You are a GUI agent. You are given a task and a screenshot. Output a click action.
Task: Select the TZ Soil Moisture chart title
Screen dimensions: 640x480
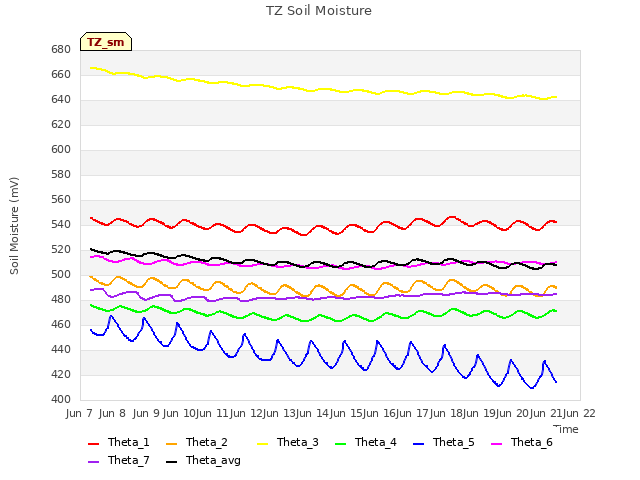pyautogui.click(x=319, y=11)
